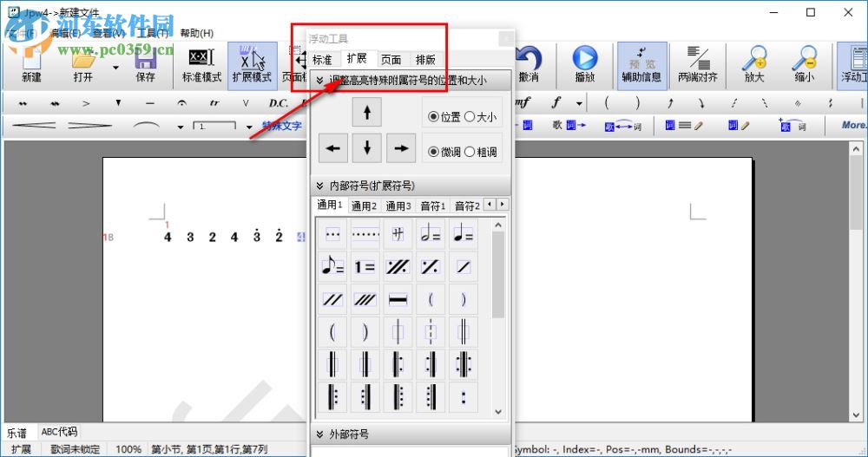Insert the double measure repeat symbol
Viewport: 868px width, 457px height.
click(x=398, y=267)
